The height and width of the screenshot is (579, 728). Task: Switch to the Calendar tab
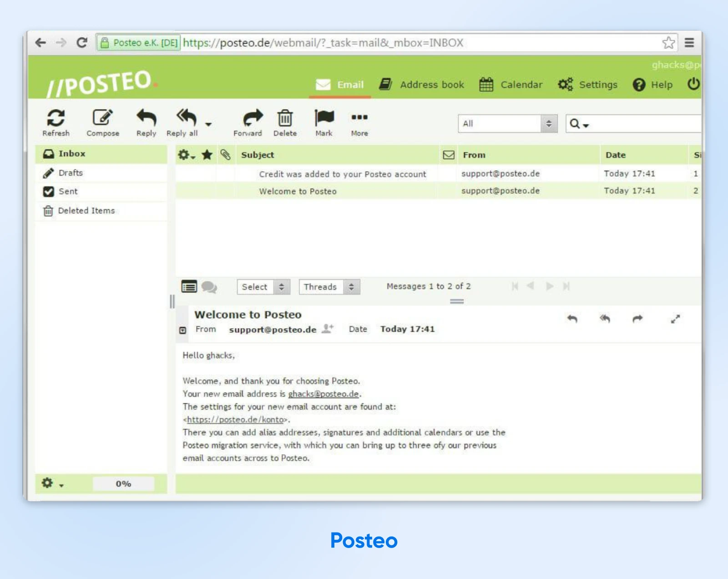[511, 85]
